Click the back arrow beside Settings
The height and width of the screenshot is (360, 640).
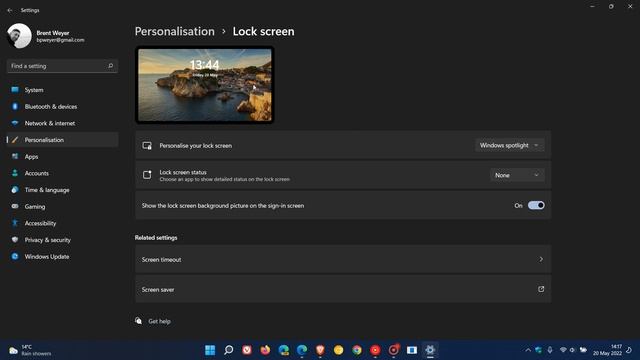[x=10, y=10]
